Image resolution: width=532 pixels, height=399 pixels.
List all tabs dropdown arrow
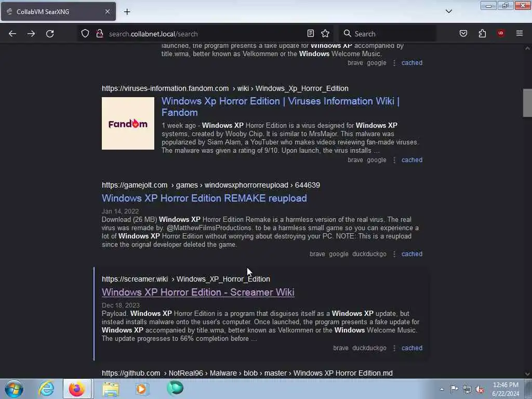point(449,11)
